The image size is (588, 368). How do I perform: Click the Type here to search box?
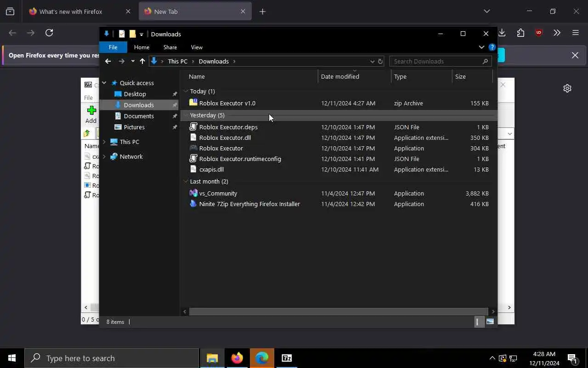click(112, 358)
